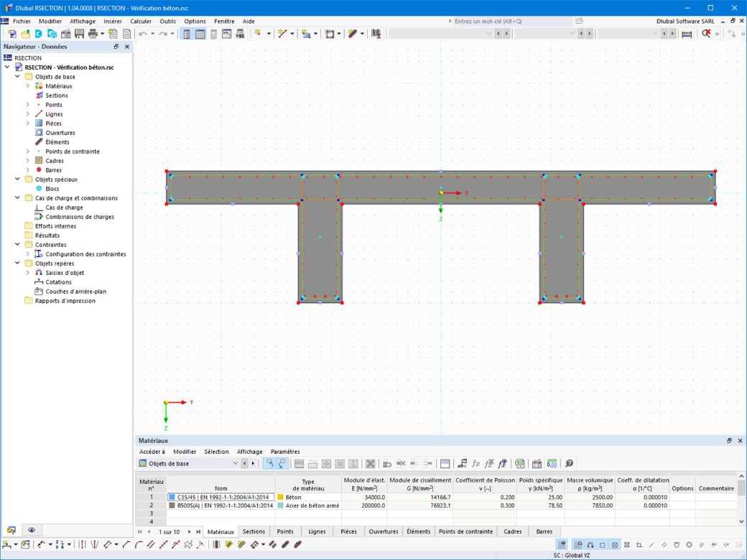
Task: Click Paramètres in the Matériaux panel menu
Action: pos(285,452)
